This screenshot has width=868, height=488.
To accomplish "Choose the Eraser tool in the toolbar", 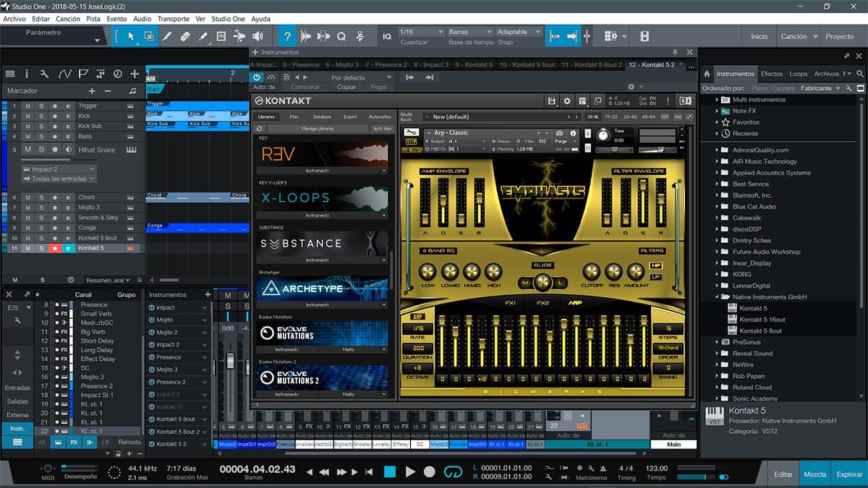I will pyautogui.click(x=185, y=36).
